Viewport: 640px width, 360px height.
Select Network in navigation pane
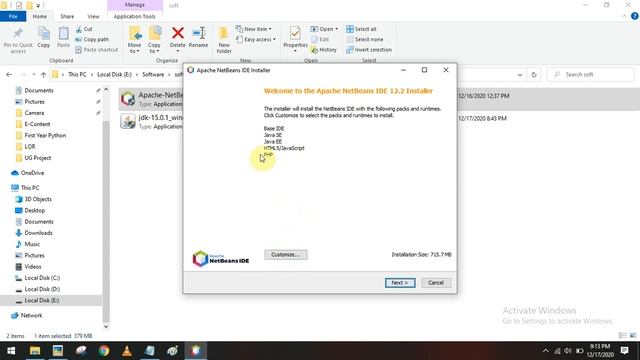(x=31, y=316)
